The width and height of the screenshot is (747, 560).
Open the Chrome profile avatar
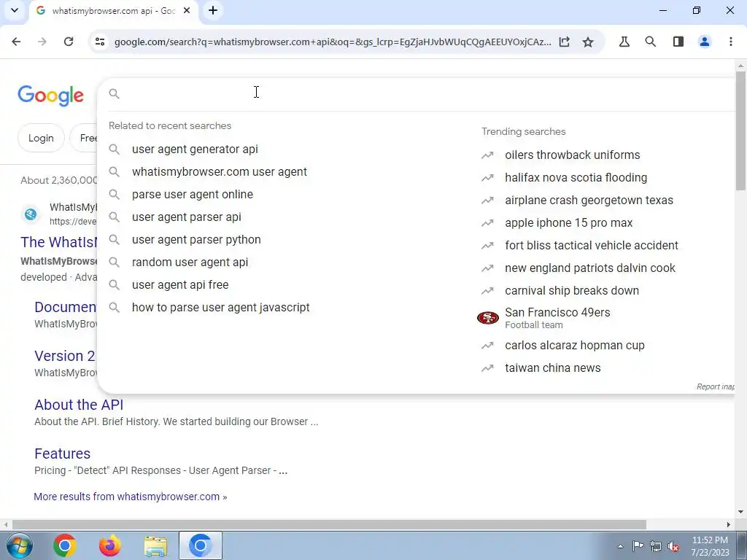[x=705, y=42]
